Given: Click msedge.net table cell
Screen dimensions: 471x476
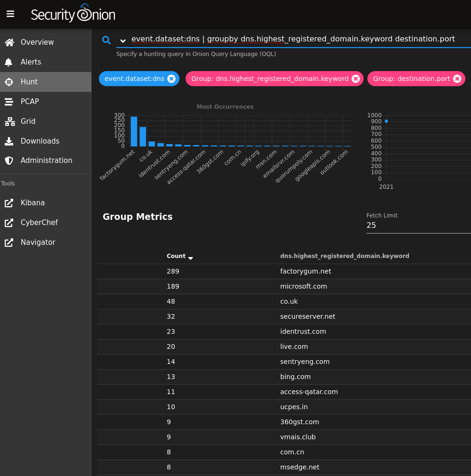Looking at the screenshot, I should 300,467.
